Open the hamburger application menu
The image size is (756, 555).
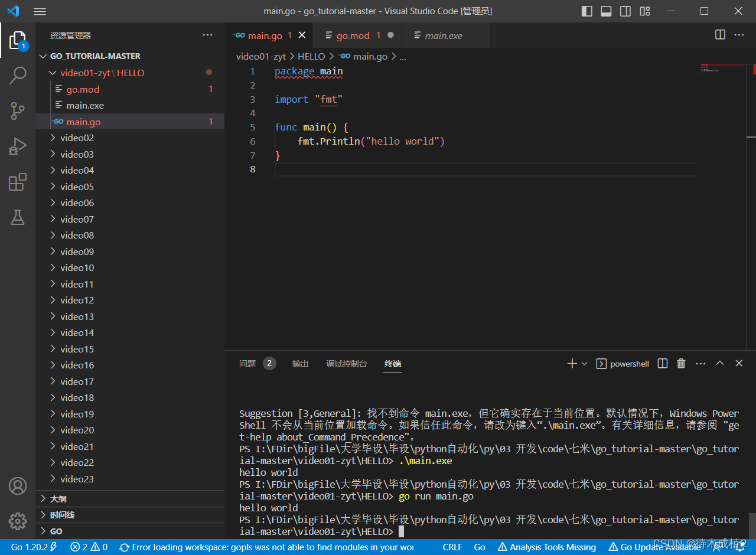(x=40, y=11)
